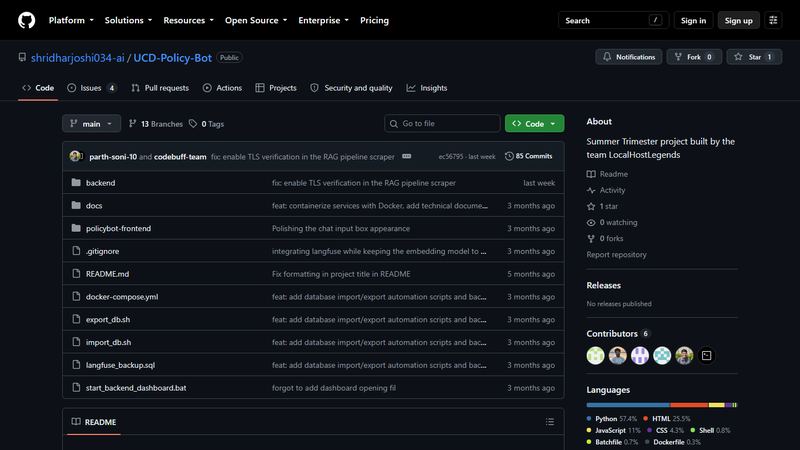800x450 pixels.
Task: Click the header menu icon beside Sign up
Action: (773, 20)
